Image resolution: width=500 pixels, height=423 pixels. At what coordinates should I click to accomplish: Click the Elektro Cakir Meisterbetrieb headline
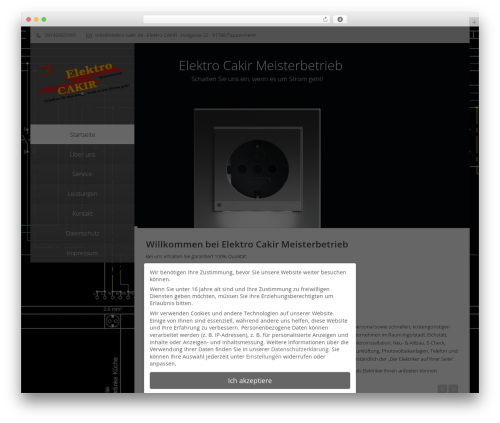pyautogui.click(x=260, y=65)
